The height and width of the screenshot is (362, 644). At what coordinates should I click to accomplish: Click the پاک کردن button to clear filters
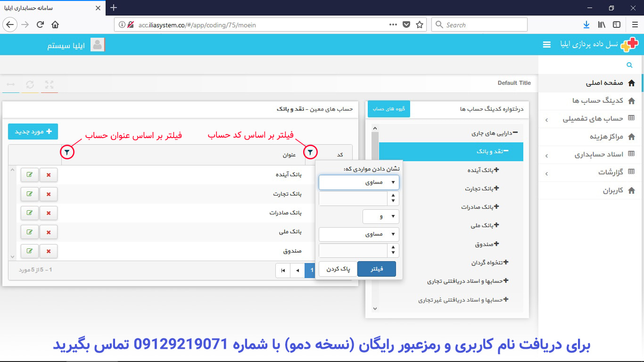(338, 268)
